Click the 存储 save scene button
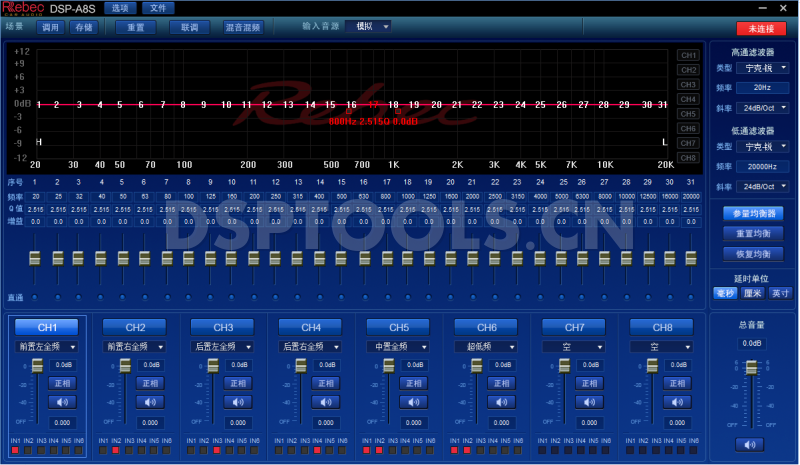 [84, 27]
